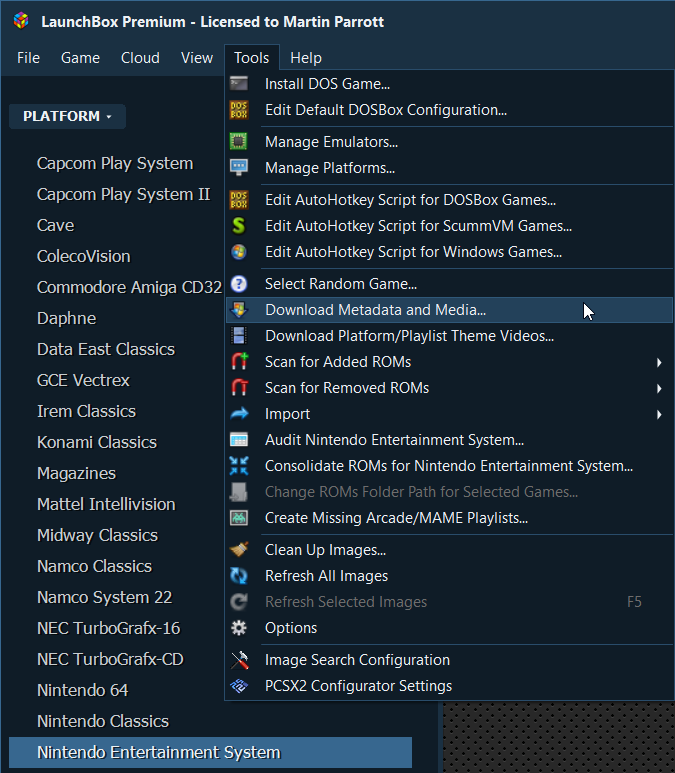Click the filmstrip icon for Theme Videos
Viewport: 675px width, 773px height.
239,336
